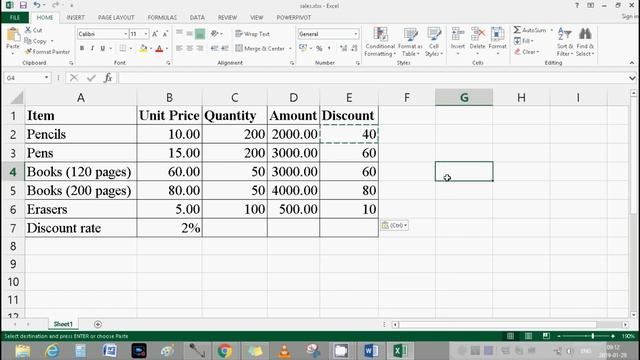
Task: Click the Find & Select button
Action: tap(585, 42)
